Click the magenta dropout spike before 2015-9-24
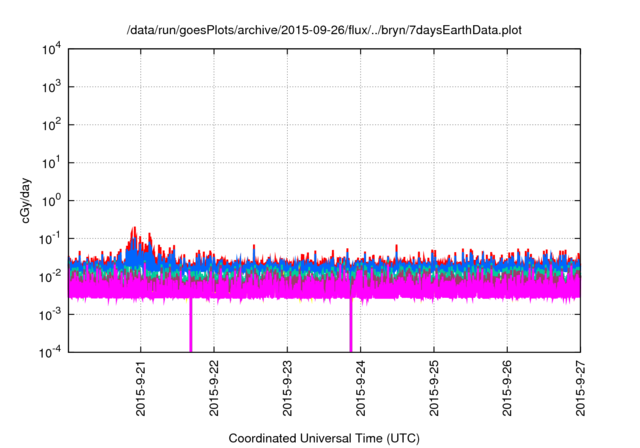640x448 pixels. tap(351, 326)
